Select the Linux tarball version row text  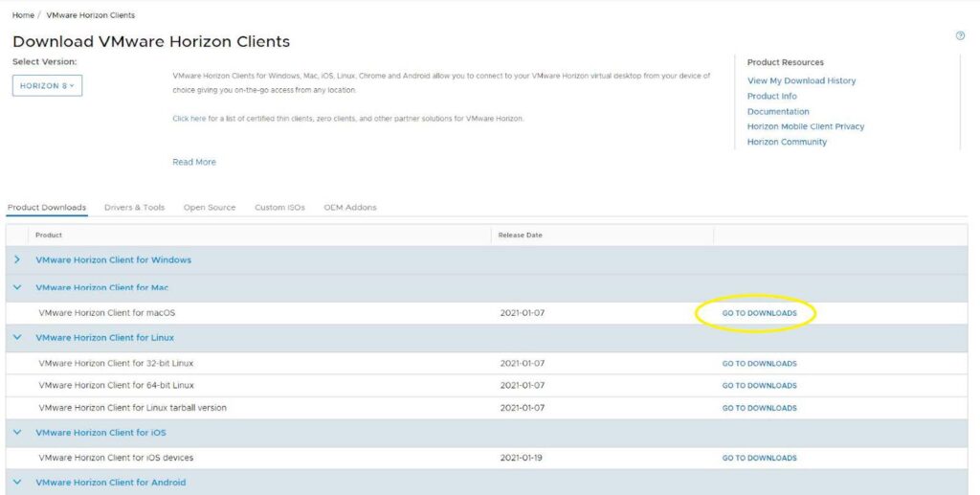click(x=132, y=408)
